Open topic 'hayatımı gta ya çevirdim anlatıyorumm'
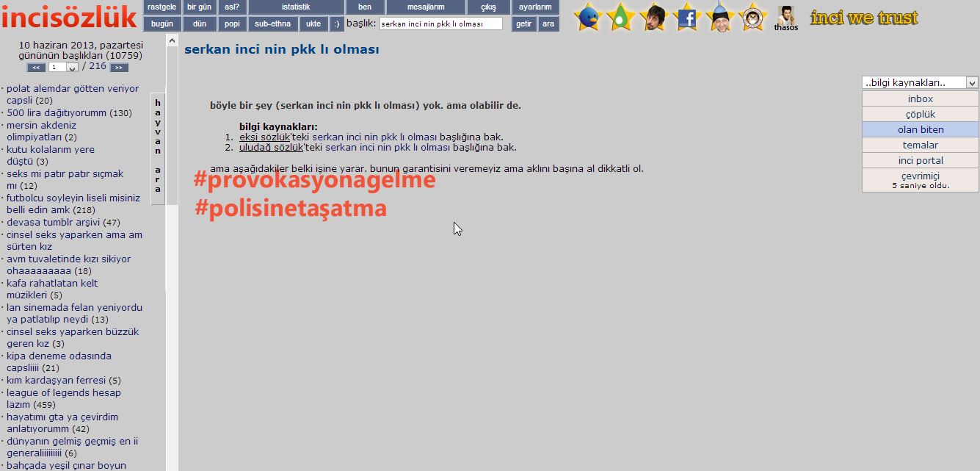980x471 pixels. [62, 423]
